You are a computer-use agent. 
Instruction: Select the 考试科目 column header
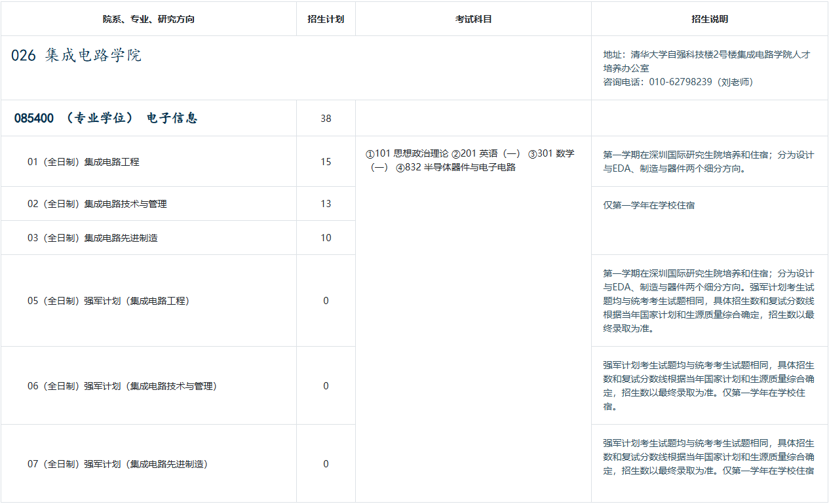pos(473,19)
